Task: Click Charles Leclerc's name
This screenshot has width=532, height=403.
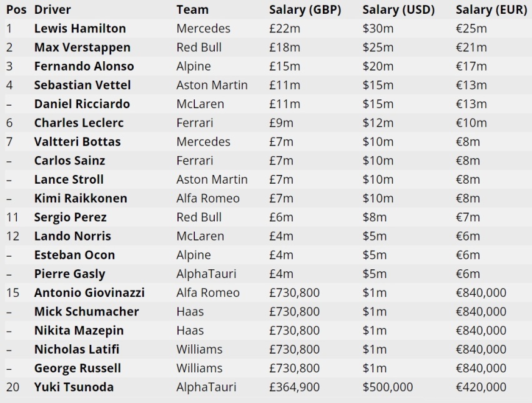Action: click(79, 123)
